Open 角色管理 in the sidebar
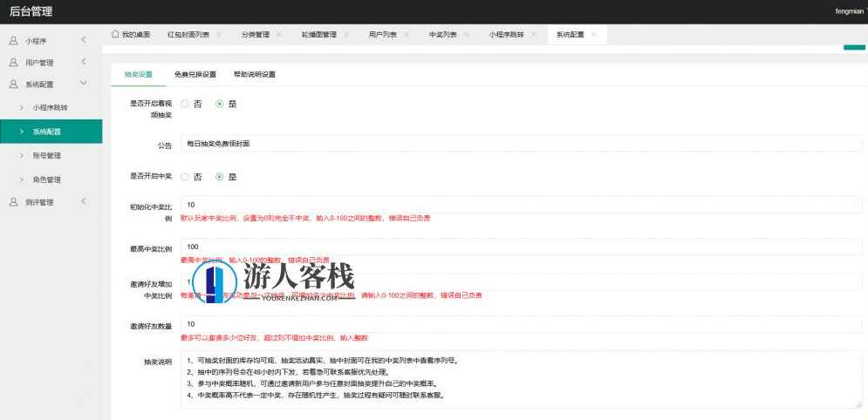Viewport: 868px width, 420px height. (x=51, y=179)
